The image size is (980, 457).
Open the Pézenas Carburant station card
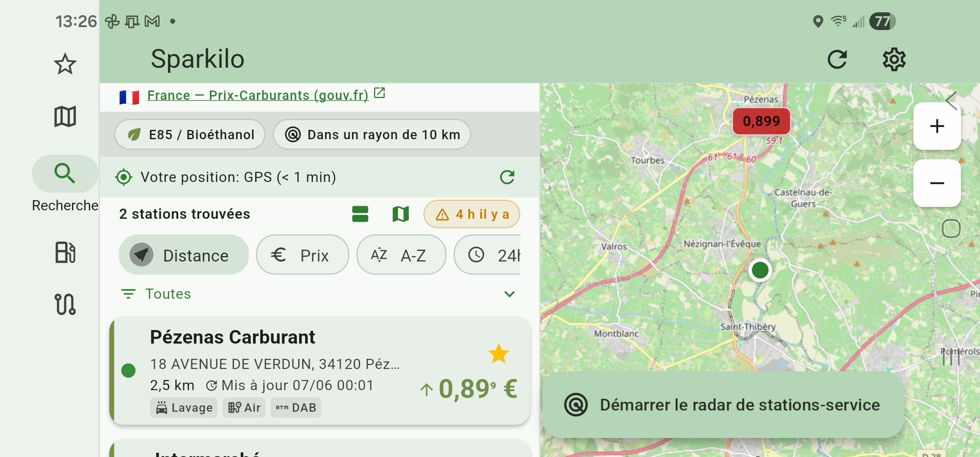(319, 371)
